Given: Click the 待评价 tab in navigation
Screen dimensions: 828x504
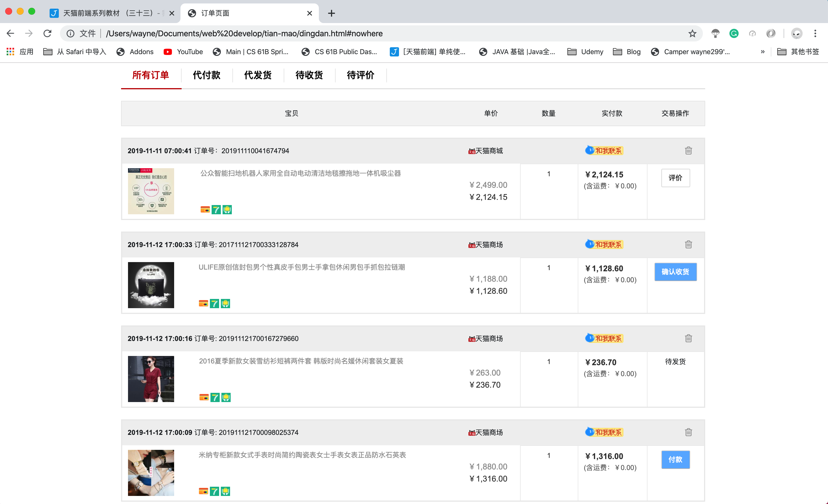Looking at the screenshot, I should pos(359,75).
